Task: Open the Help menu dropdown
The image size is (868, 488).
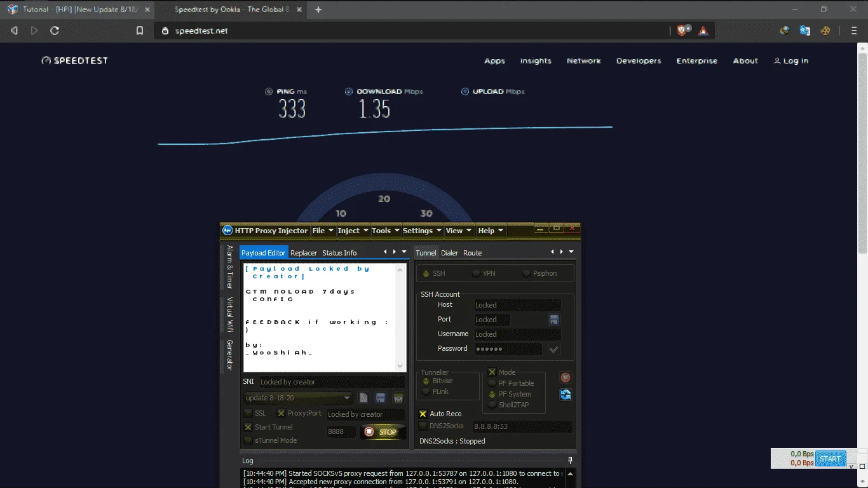Action: [x=491, y=231]
